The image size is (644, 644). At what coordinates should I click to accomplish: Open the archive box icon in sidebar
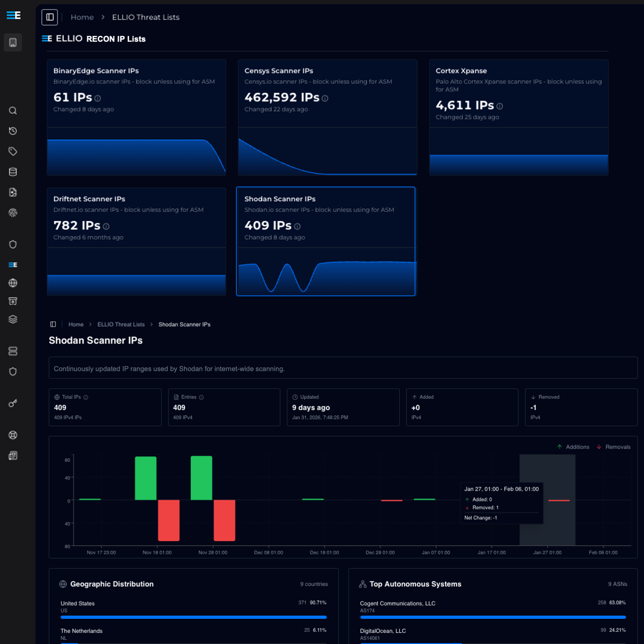tap(13, 301)
